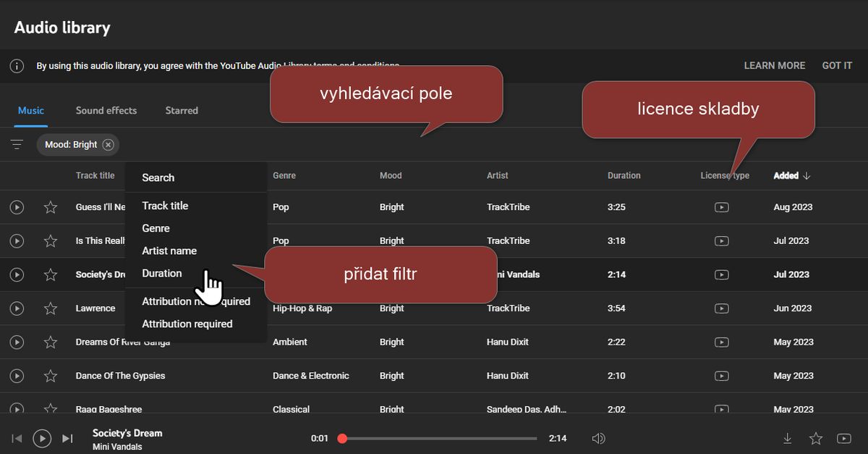Open the license icon for the 3:18 track
This screenshot has width=868, height=454.
pos(721,241)
